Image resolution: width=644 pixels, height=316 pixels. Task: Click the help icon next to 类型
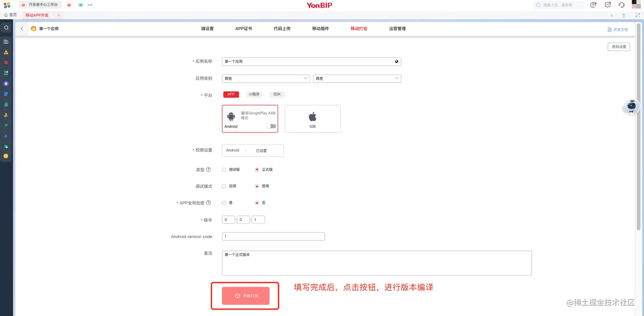(x=208, y=169)
